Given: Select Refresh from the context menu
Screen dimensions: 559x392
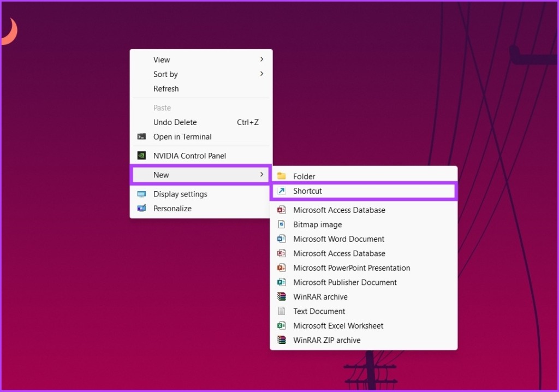Looking at the screenshot, I should click(x=201, y=88).
